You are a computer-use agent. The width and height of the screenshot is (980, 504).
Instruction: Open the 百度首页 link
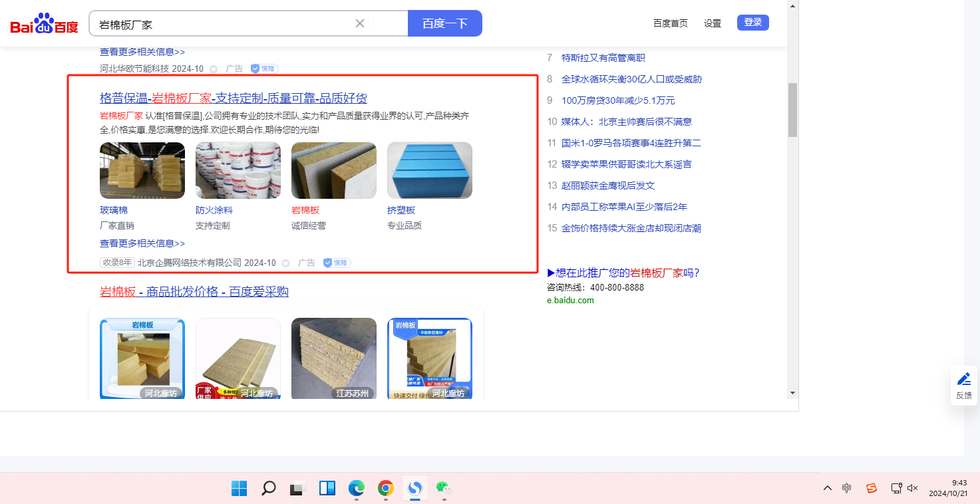(671, 23)
